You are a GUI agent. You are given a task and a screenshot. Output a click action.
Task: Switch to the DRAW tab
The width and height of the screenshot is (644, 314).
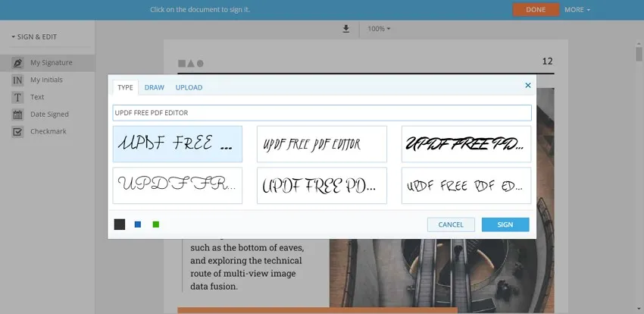(x=154, y=87)
